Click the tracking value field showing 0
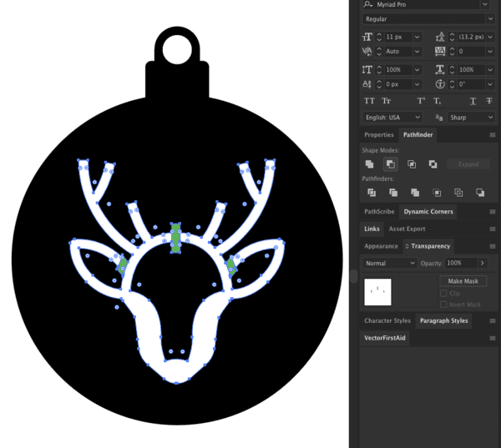The width and height of the screenshot is (501, 448). point(471,52)
